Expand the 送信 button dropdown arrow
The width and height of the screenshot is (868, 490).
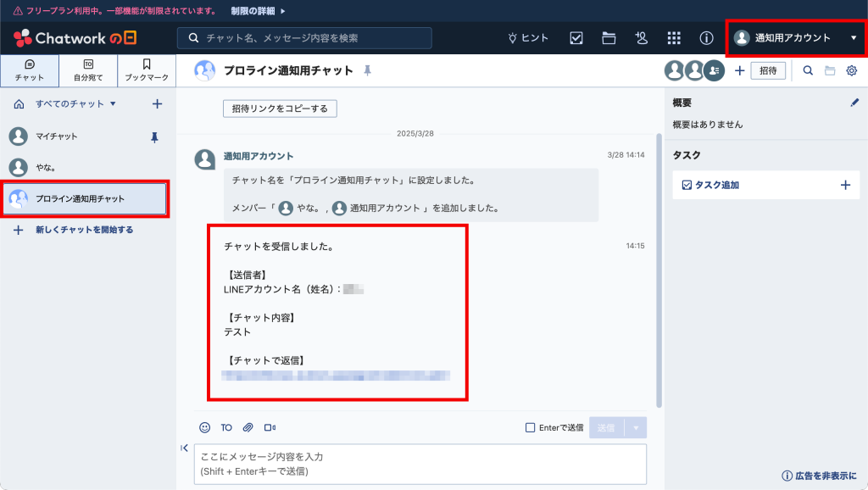(635, 427)
